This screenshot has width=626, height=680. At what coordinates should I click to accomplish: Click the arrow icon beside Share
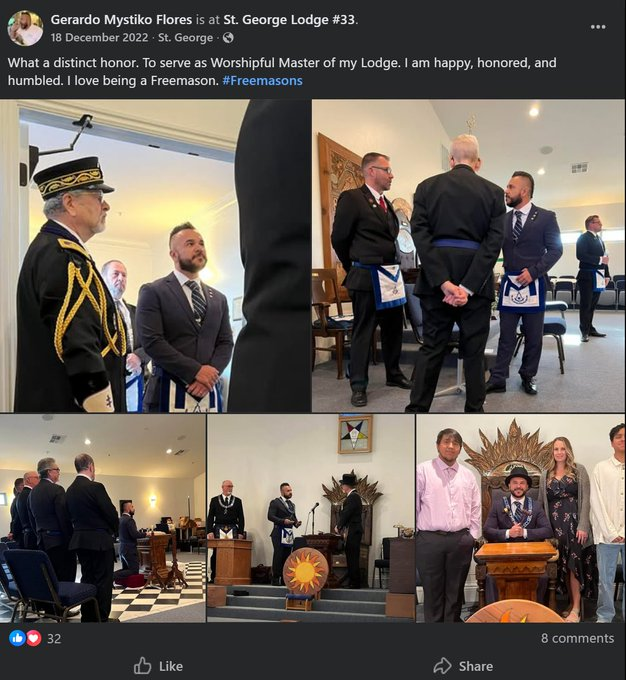442,666
